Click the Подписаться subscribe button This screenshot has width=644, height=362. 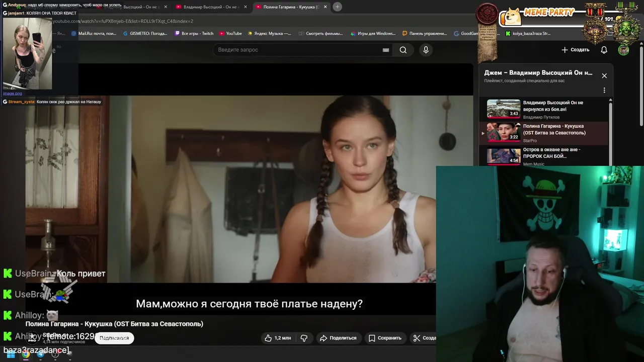(x=114, y=338)
